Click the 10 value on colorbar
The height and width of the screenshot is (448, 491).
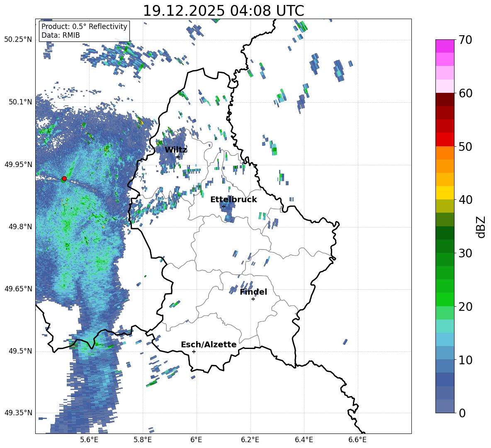[x=465, y=360]
